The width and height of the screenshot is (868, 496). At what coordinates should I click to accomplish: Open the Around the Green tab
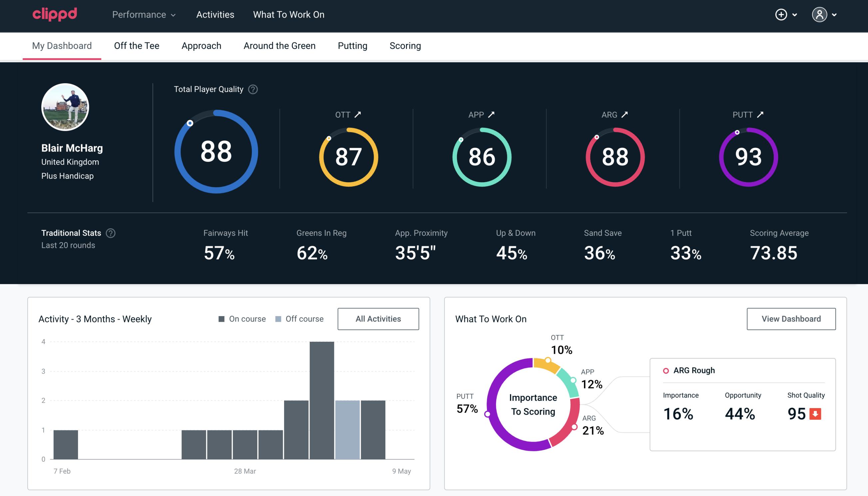[279, 46]
